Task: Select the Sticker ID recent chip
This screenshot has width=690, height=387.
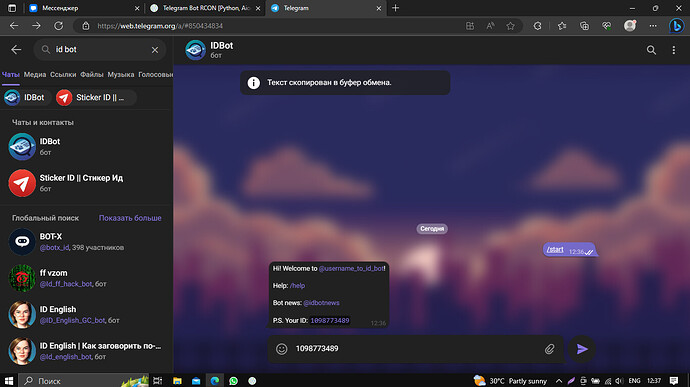Action: pos(95,98)
